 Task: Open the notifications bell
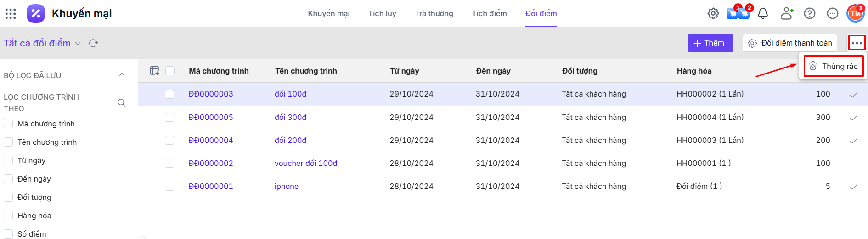763,14
